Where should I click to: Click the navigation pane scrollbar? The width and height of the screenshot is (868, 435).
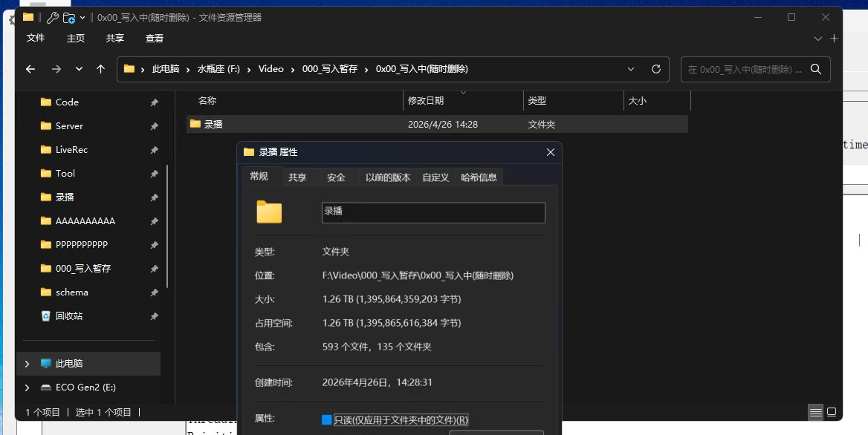tap(167, 226)
